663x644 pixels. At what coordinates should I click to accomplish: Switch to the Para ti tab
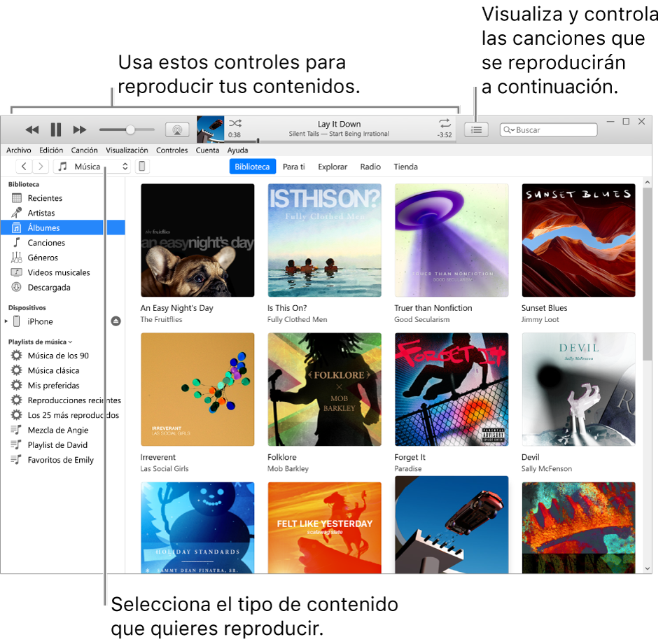click(x=294, y=167)
